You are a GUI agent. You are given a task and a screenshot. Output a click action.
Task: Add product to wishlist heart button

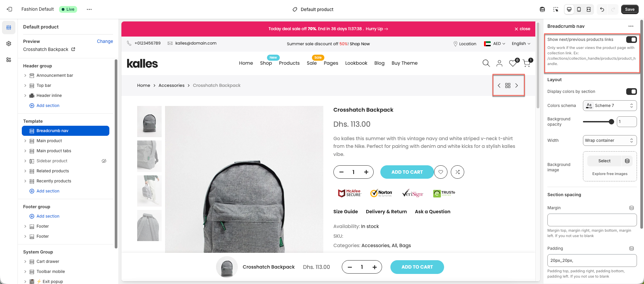pos(441,172)
